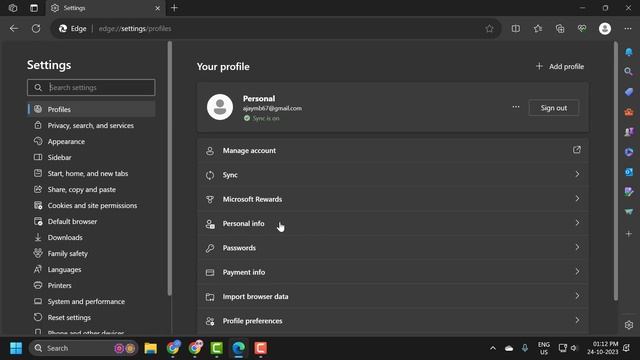640x360 pixels.
Task: Open sidebar settings gear icon
Action: tap(629, 325)
